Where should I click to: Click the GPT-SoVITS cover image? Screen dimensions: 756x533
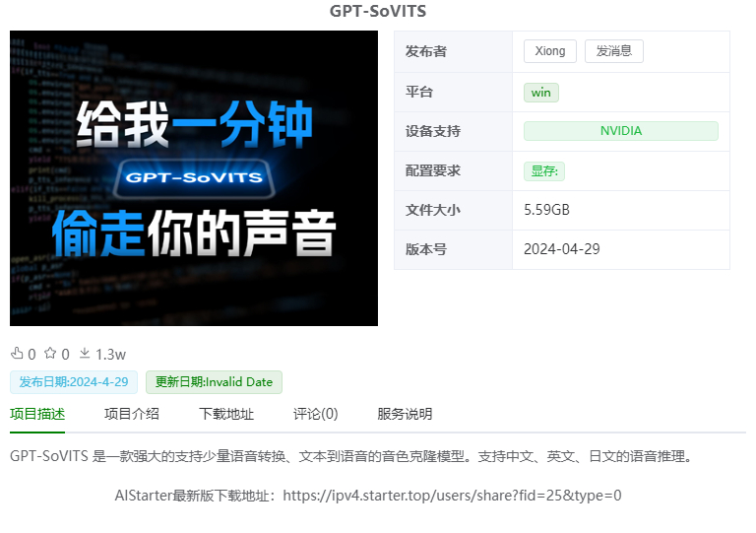pyautogui.click(x=194, y=178)
